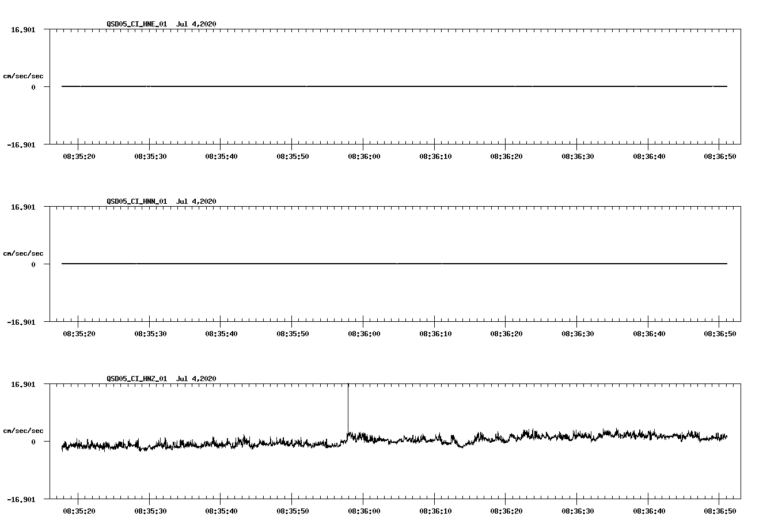Click the 0 axis value on HNZ plot

click(x=33, y=442)
